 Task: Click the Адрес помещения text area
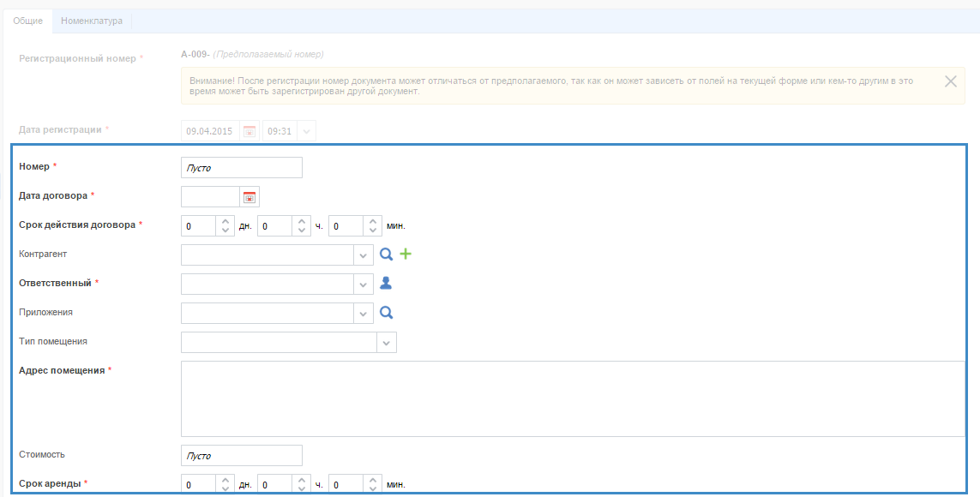tap(572, 398)
